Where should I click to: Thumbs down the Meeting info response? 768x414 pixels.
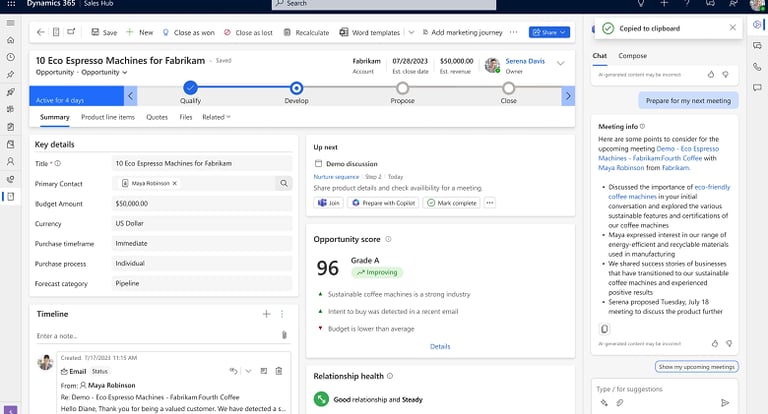point(729,343)
